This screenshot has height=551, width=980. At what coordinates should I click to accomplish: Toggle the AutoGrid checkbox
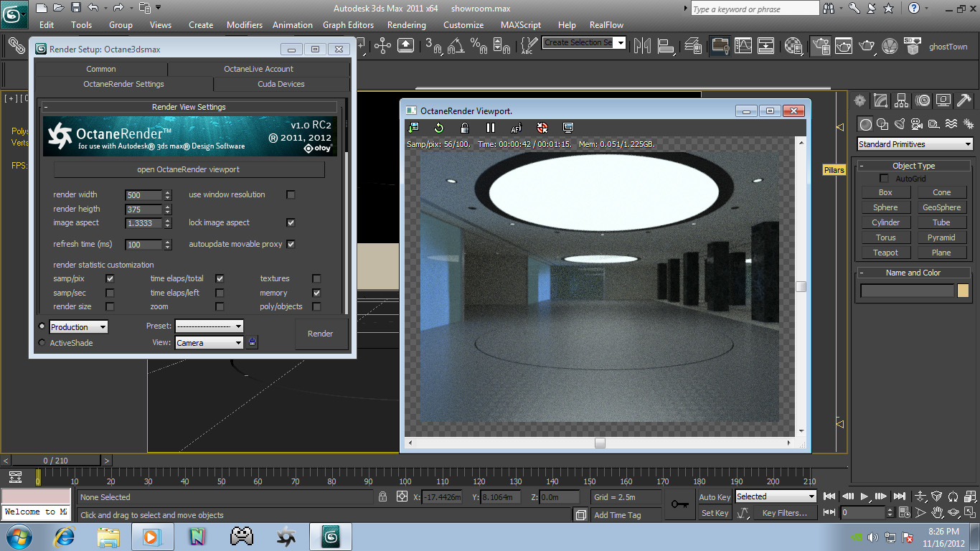(884, 179)
